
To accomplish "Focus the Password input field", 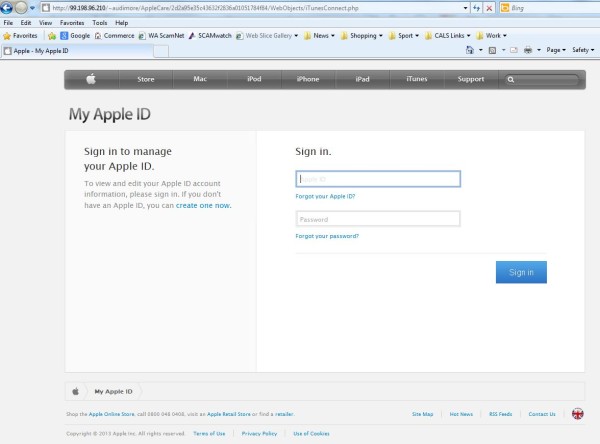I will pyautogui.click(x=378, y=219).
